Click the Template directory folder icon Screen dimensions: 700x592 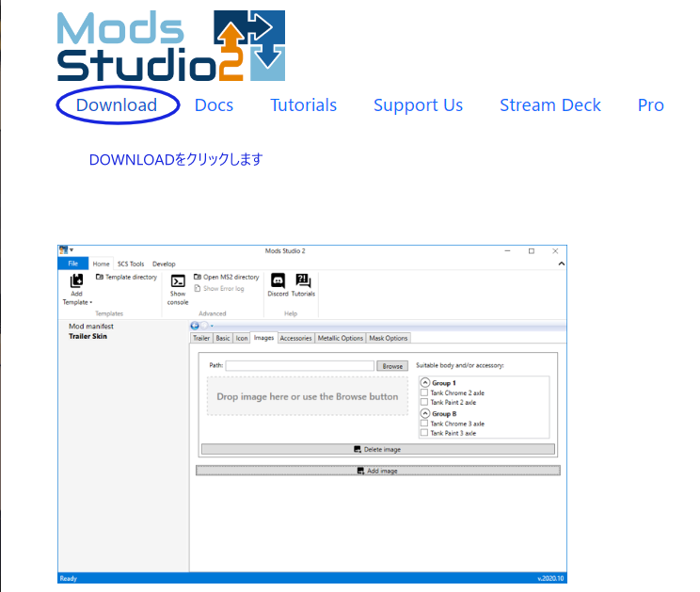point(100,278)
